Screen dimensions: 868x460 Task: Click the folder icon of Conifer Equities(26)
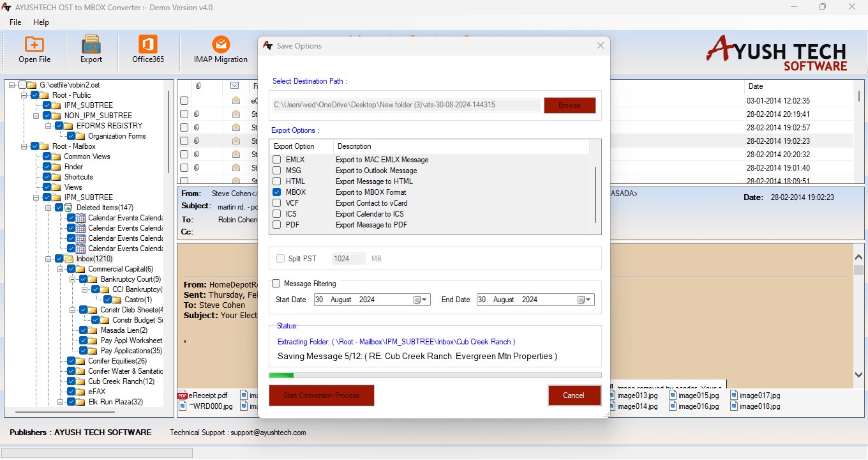point(81,361)
